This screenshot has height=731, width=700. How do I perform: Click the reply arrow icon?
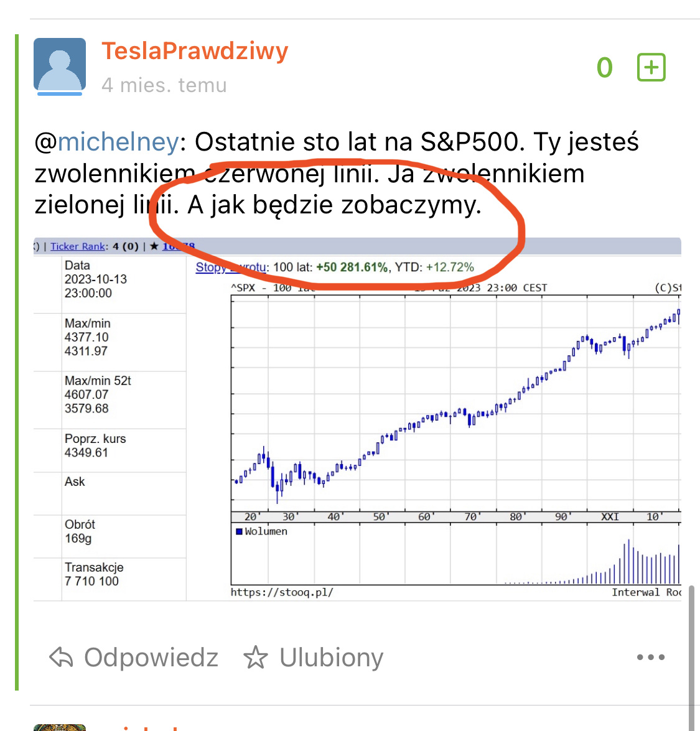point(61,657)
